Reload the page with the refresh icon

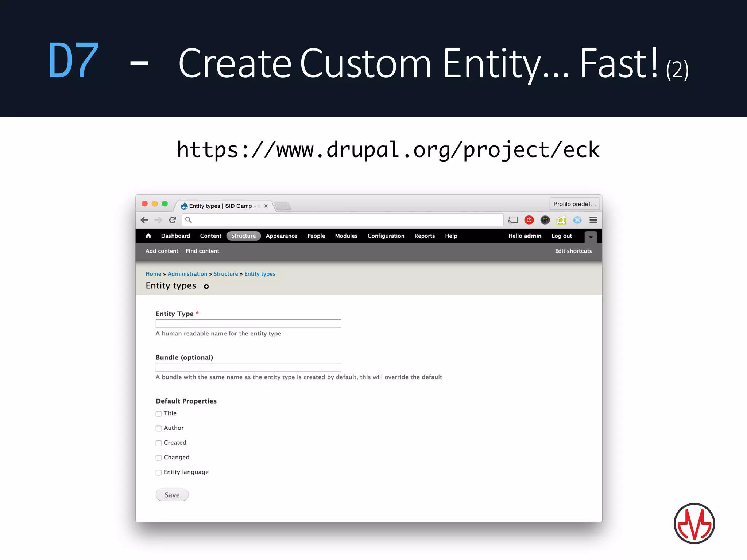tap(173, 220)
